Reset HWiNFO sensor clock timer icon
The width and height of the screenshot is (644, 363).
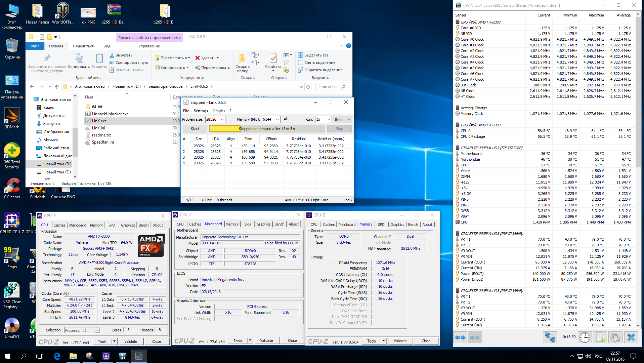(585, 337)
